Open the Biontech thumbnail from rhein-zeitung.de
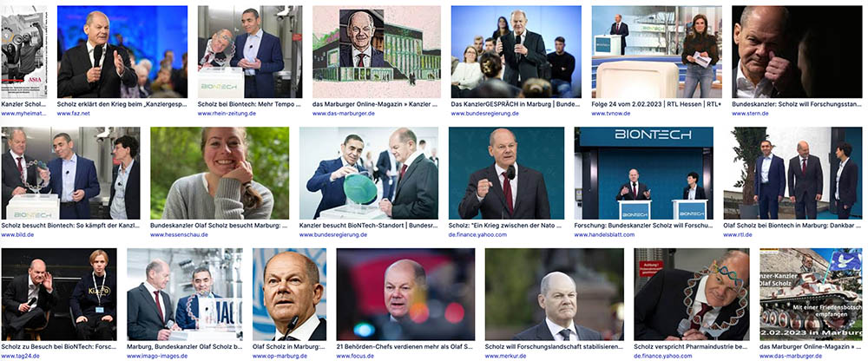The width and height of the screenshot is (868, 361). coord(250,51)
